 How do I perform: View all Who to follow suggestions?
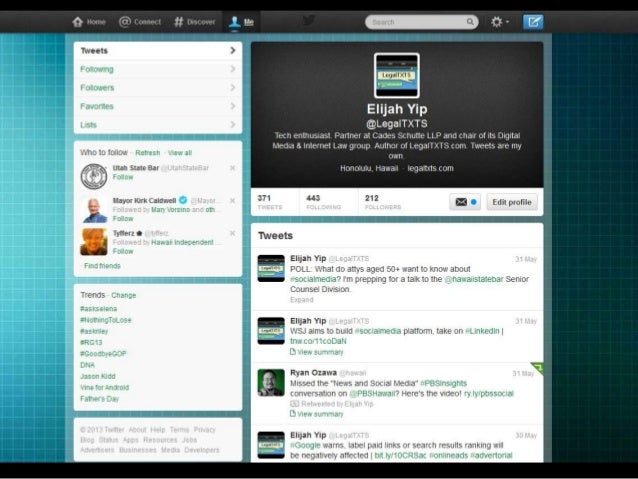point(180,153)
